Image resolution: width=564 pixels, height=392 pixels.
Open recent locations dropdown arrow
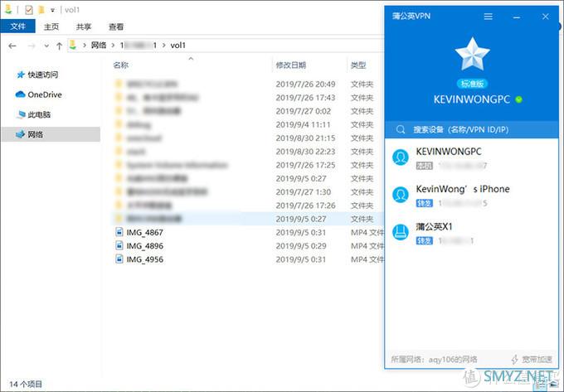point(46,46)
